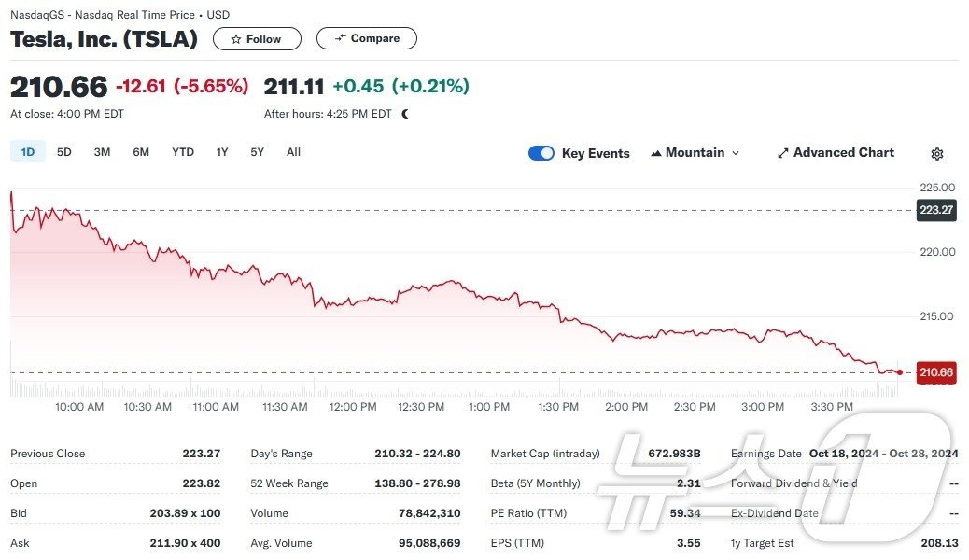Click the current price on the chart line
Viewport: 969px width, 560px height.
[899, 371]
